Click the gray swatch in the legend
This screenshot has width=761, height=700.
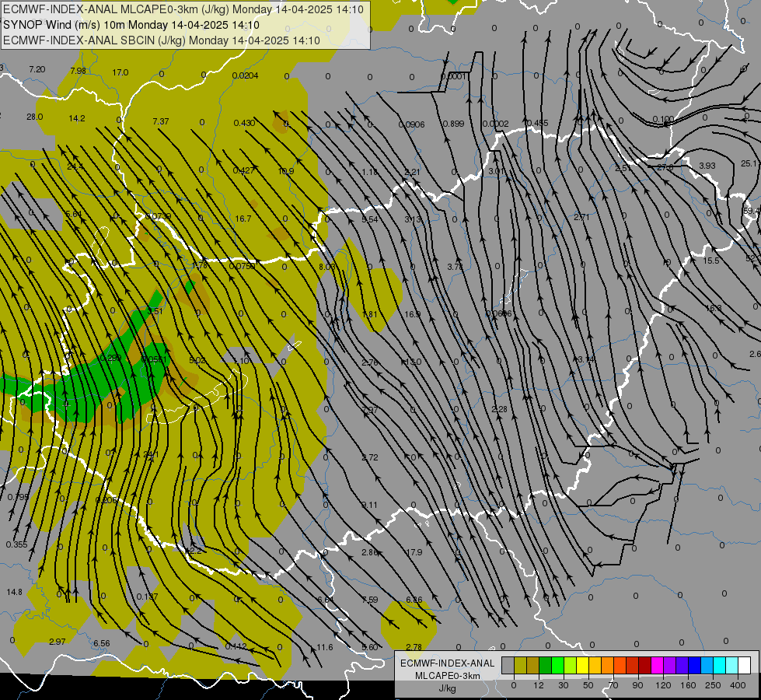coord(508,665)
